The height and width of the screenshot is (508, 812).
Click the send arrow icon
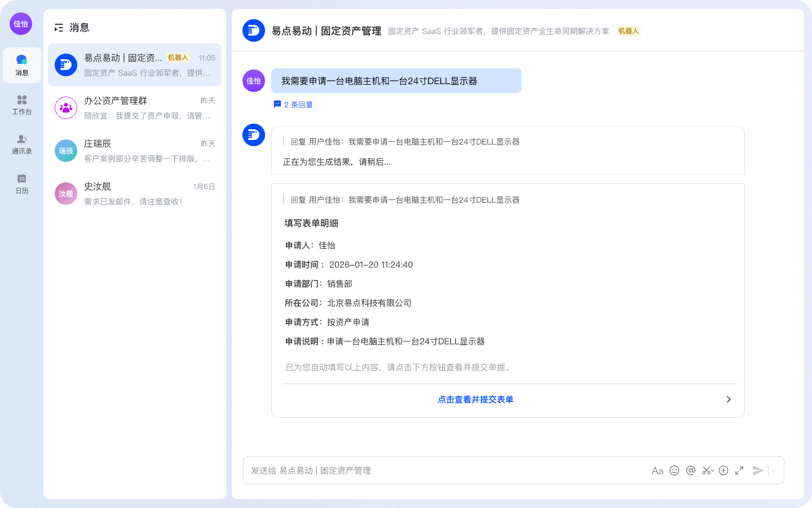758,470
